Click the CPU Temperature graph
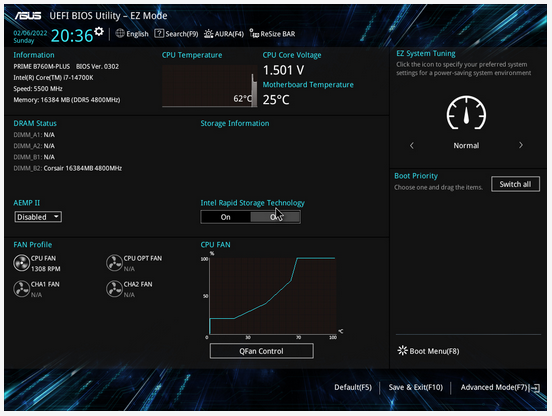 (209, 86)
